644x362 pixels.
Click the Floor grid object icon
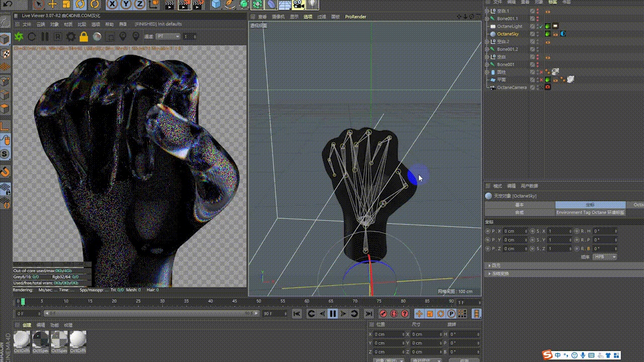(285, 5)
